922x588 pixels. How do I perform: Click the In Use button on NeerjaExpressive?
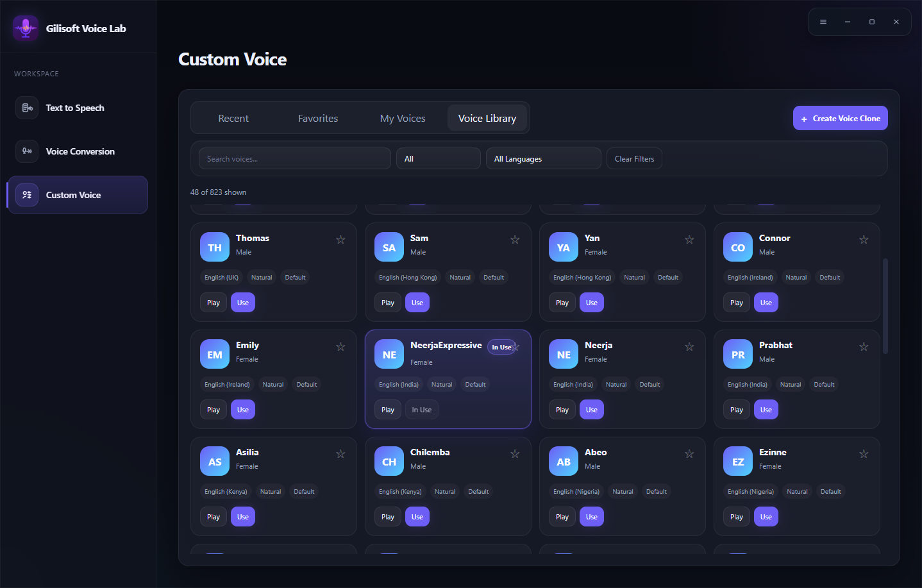point(422,410)
